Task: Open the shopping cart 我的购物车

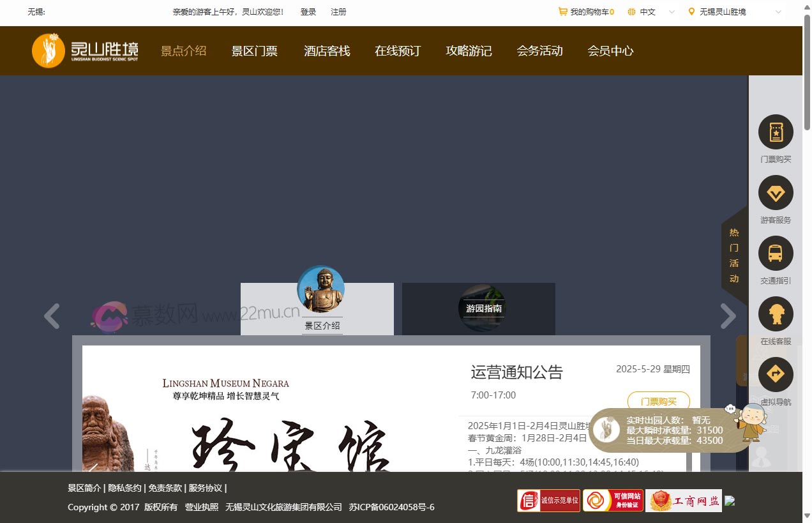Action: 585,11
